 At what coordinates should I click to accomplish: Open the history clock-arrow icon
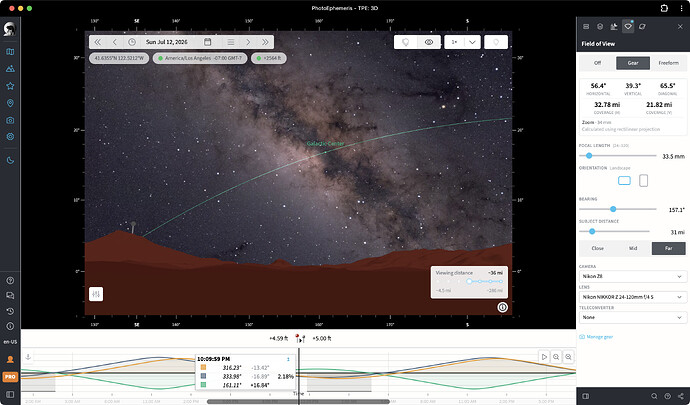coord(10,311)
